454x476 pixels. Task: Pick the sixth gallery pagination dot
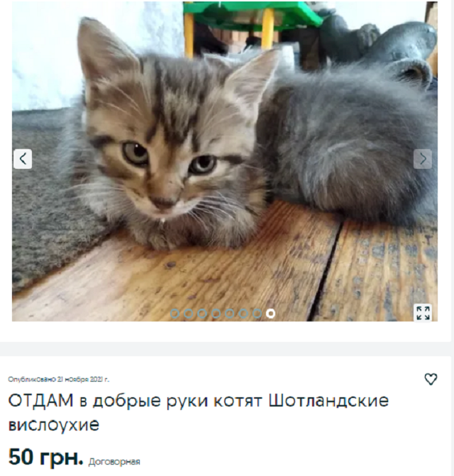[243, 314]
